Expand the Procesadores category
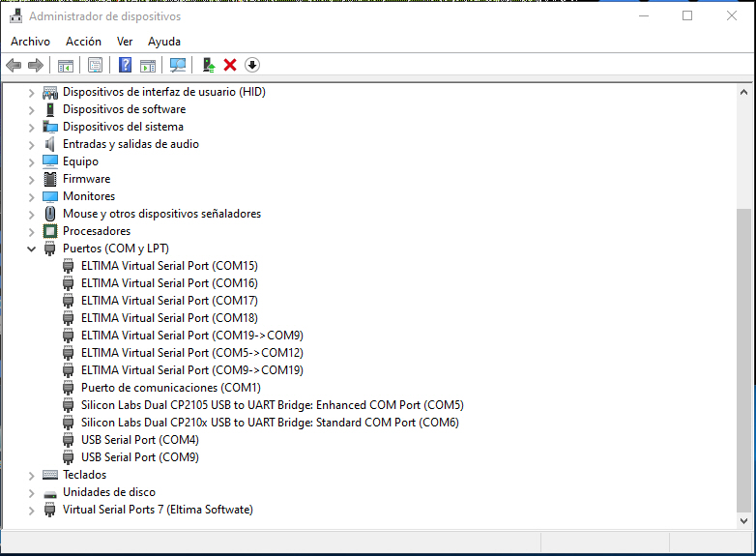The image size is (756, 556). (x=31, y=231)
